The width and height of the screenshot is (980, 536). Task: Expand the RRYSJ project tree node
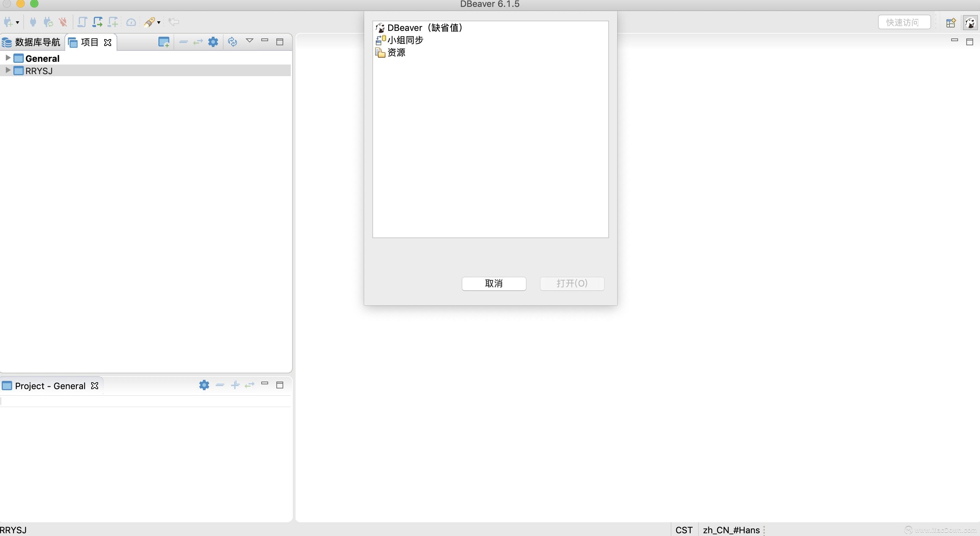click(8, 70)
